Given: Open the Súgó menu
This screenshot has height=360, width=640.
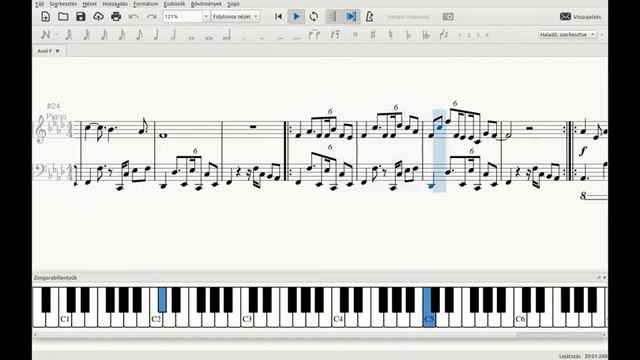Looking at the screenshot, I should tap(233, 4).
